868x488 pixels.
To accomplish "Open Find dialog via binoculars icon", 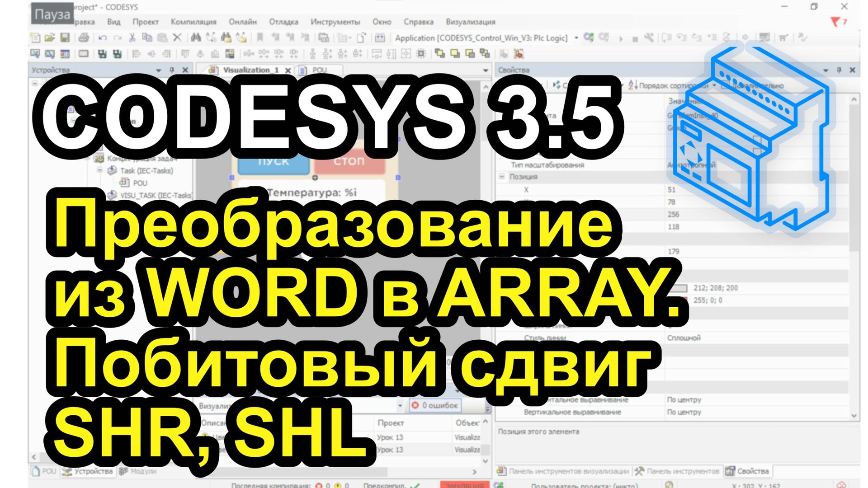I will [x=195, y=38].
